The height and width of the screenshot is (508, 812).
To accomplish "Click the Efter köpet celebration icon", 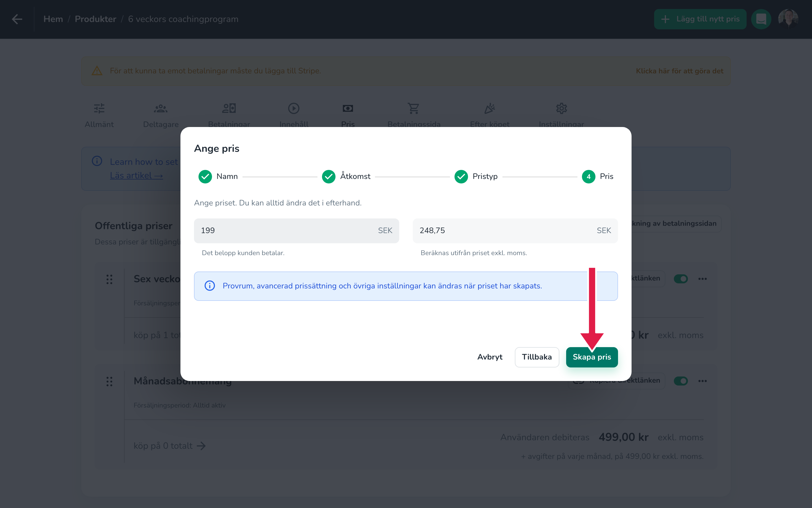I will 489,108.
